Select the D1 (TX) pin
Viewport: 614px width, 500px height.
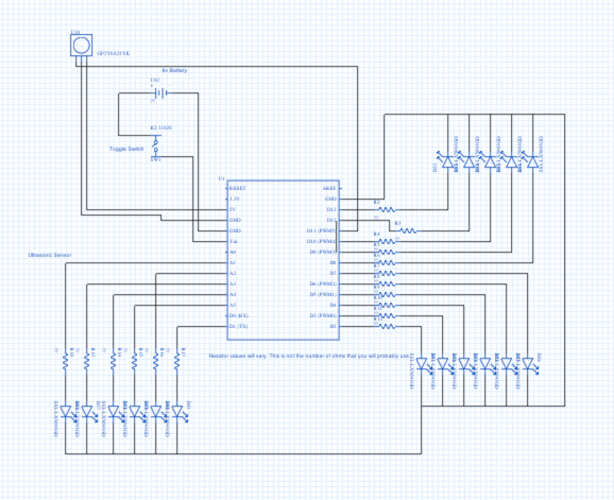(238, 326)
